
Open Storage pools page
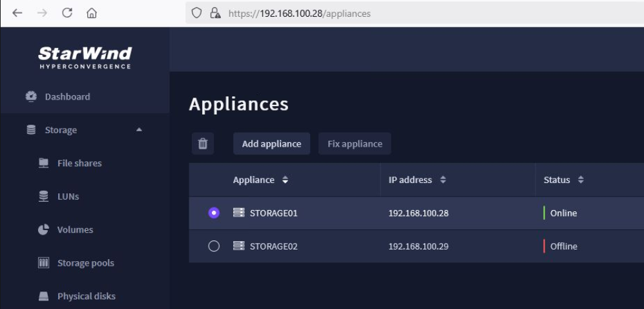click(85, 263)
